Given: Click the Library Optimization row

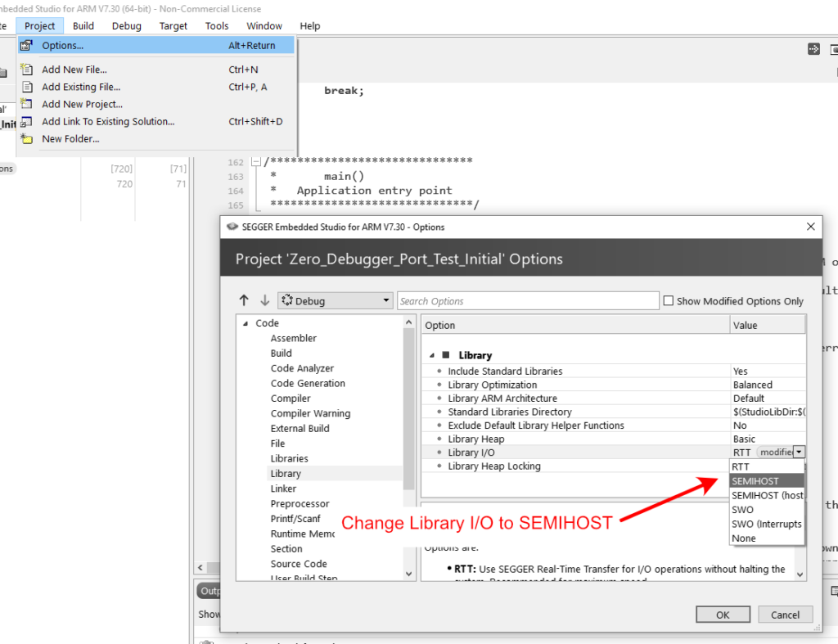Looking at the screenshot, I should point(613,385).
